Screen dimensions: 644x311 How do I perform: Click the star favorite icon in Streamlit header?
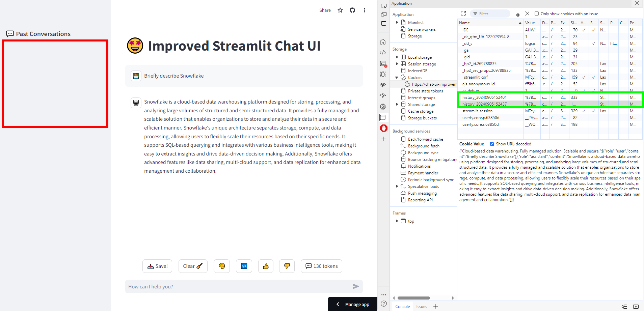340,10
